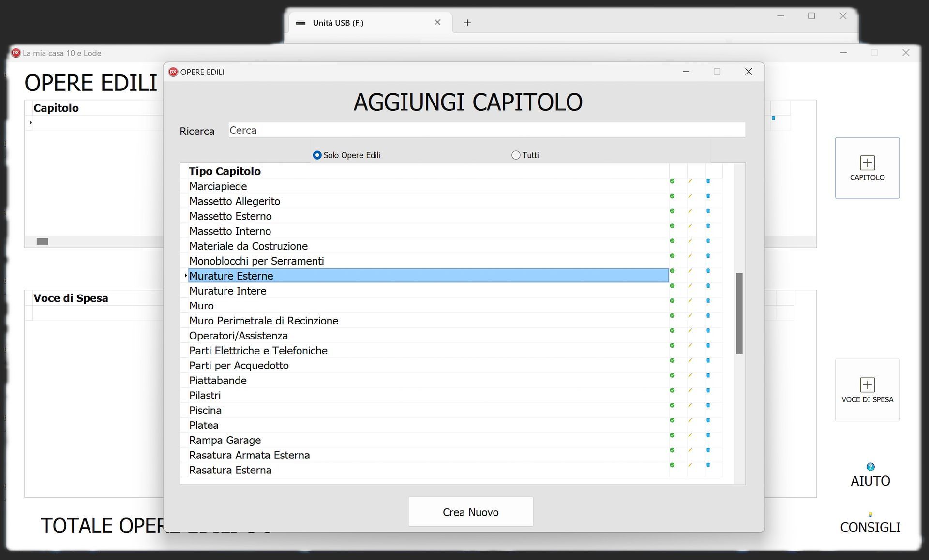929x560 pixels.
Task: Click the trash icon for Rampa Garage
Action: pos(708,435)
